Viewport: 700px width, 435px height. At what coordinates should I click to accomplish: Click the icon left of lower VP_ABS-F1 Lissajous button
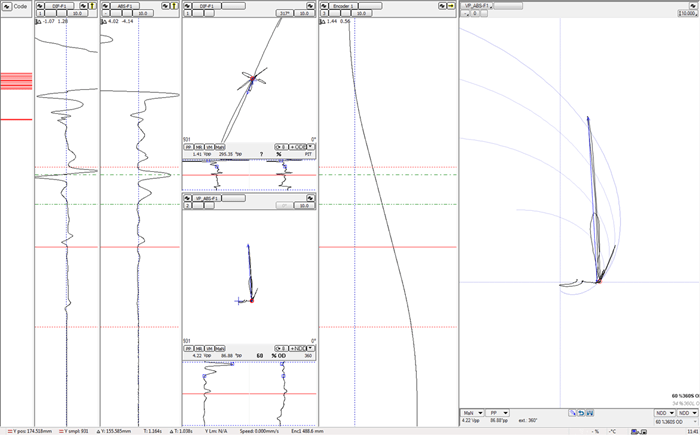188,200
